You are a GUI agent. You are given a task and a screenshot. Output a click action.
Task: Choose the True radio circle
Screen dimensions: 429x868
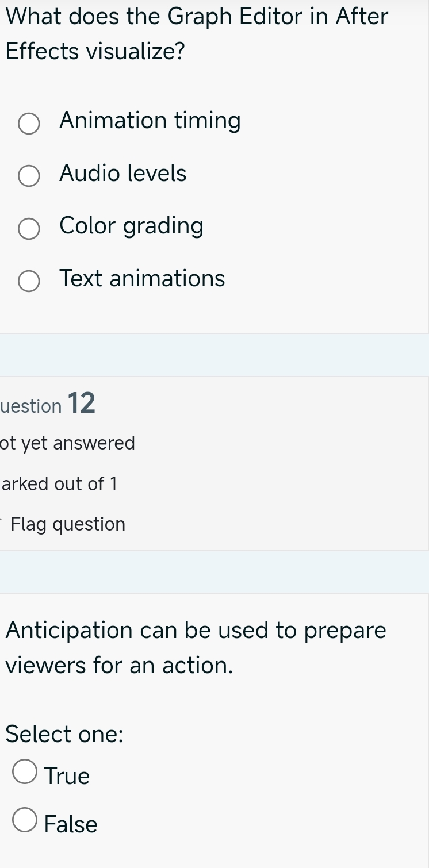tap(24, 773)
